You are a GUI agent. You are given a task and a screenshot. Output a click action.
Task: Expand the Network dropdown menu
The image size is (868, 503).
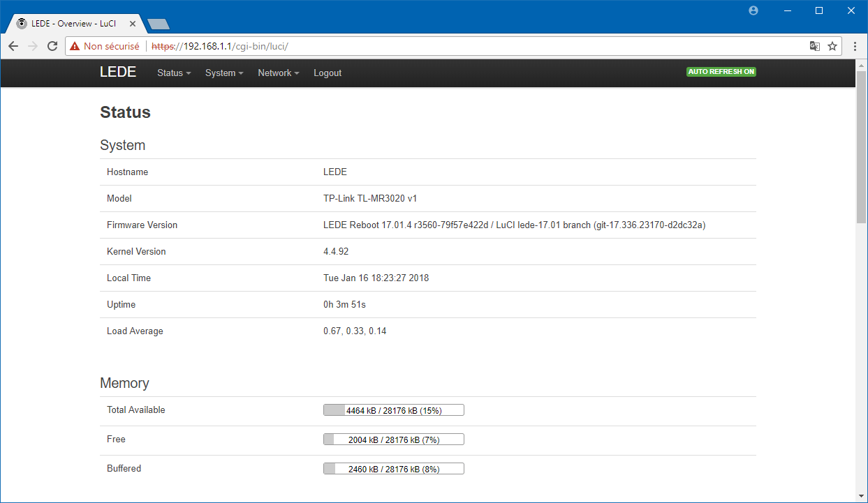coord(279,73)
